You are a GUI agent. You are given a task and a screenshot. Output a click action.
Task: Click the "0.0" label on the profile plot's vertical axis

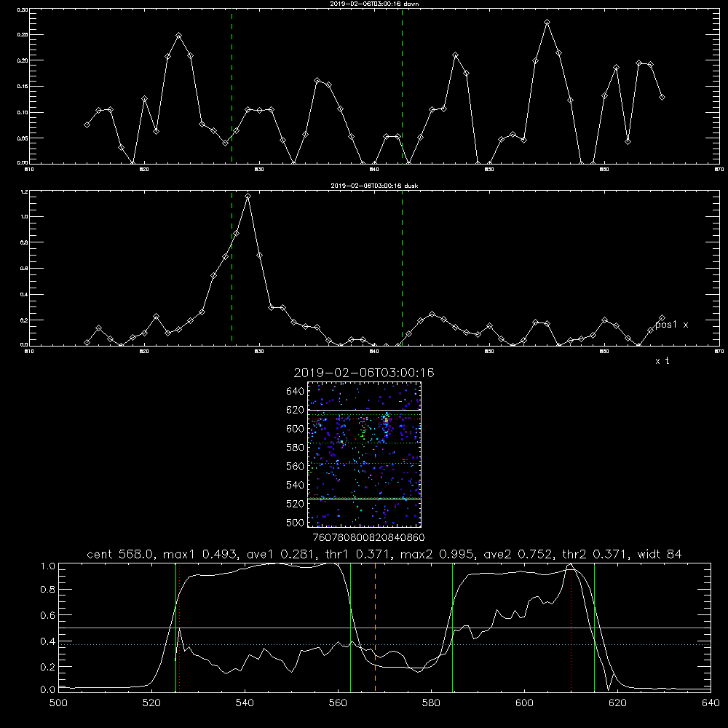coord(48,689)
